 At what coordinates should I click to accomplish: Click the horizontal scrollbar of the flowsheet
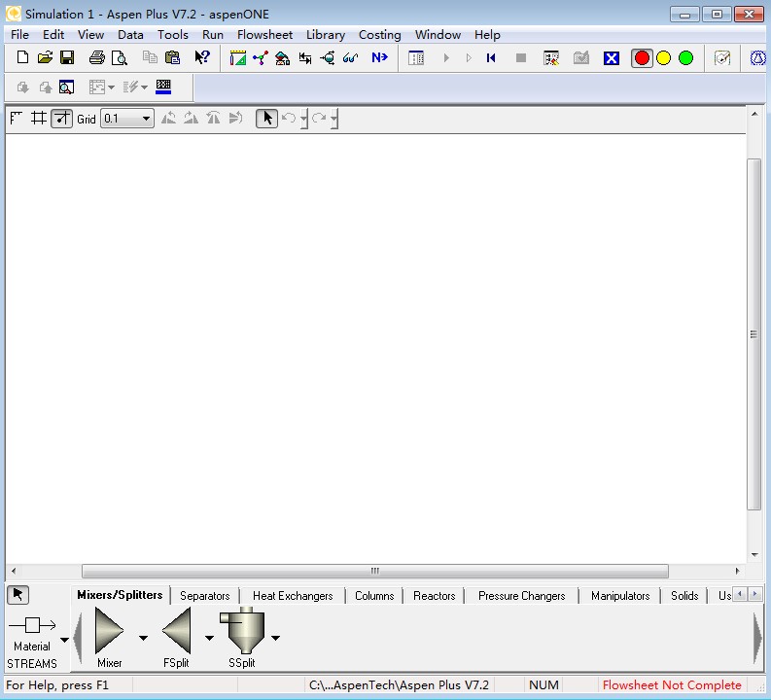pyautogui.click(x=374, y=572)
